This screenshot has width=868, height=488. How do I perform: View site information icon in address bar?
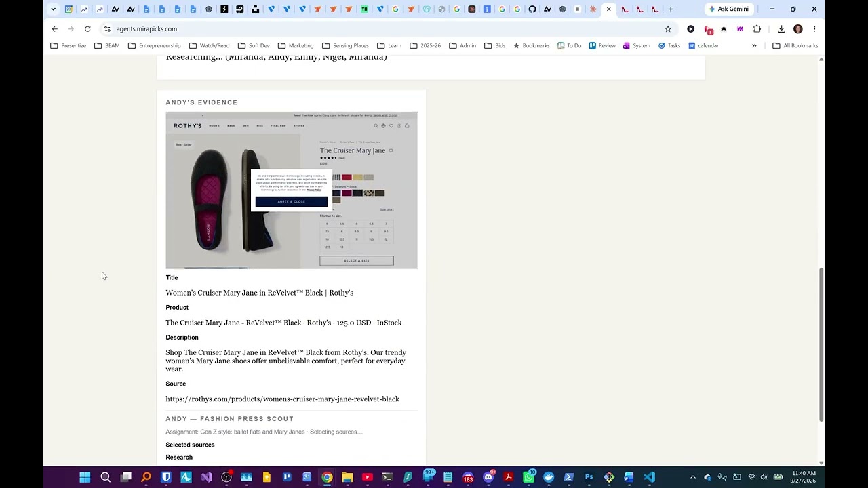107,29
